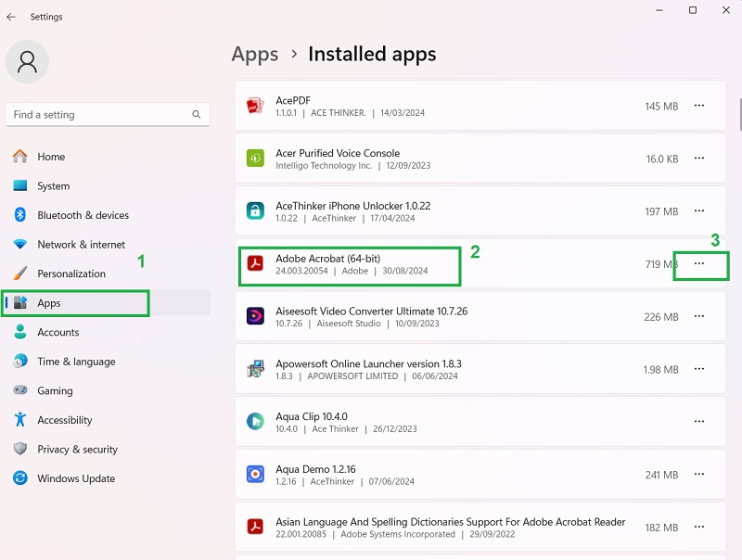
Task: Click the Asian Language Dictionaries Adobe icon
Action: click(x=255, y=527)
